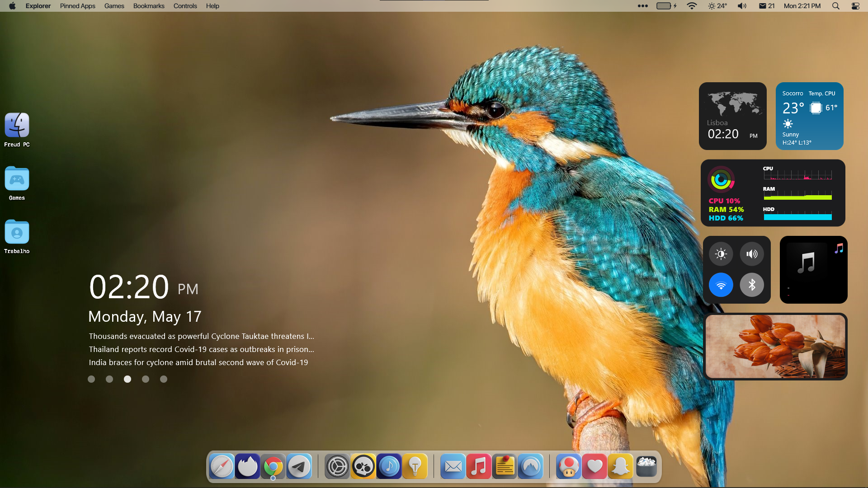Open the Trash bin in dock
The width and height of the screenshot is (868, 488).
point(646,466)
